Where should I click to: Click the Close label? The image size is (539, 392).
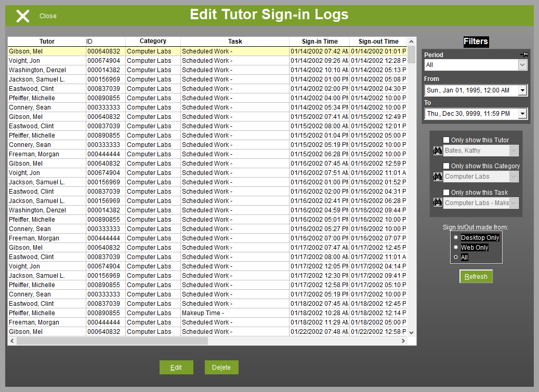pyautogui.click(x=48, y=16)
